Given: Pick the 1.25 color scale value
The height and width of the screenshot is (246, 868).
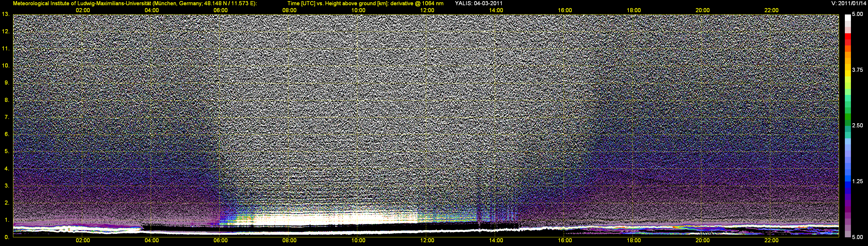Looking at the screenshot, I should 858,181.
